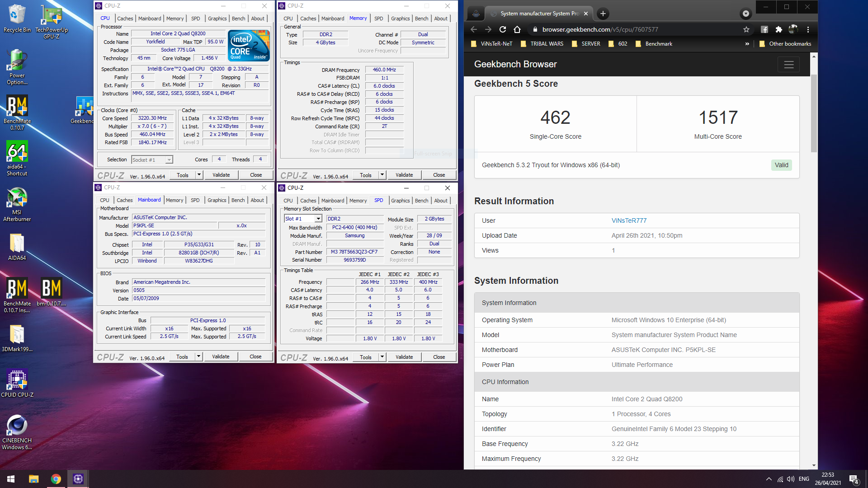Viewport: 868px width, 488px height.
Task: Click Tools button in the Mainboard tab window
Action: (182, 357)
